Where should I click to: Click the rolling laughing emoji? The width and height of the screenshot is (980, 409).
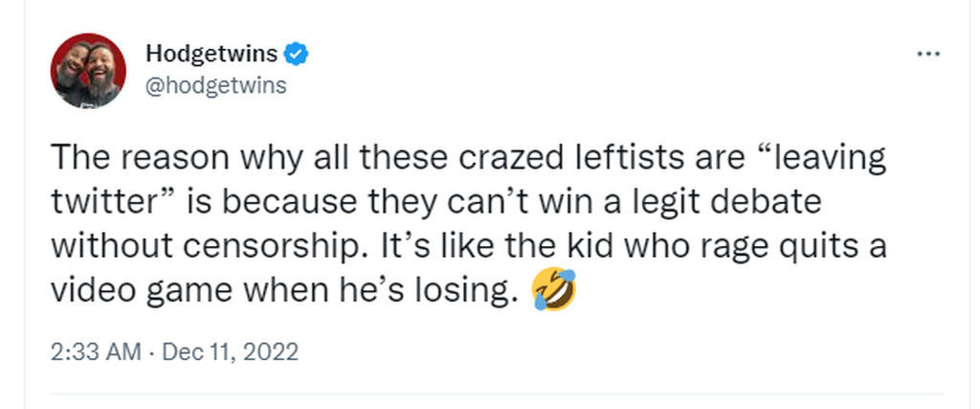(554, 291)
